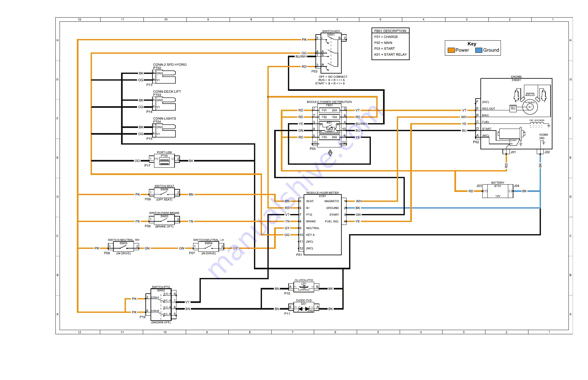Select the K01 start relay symbol
Screen dimensions: 588x380
point(329,127)
